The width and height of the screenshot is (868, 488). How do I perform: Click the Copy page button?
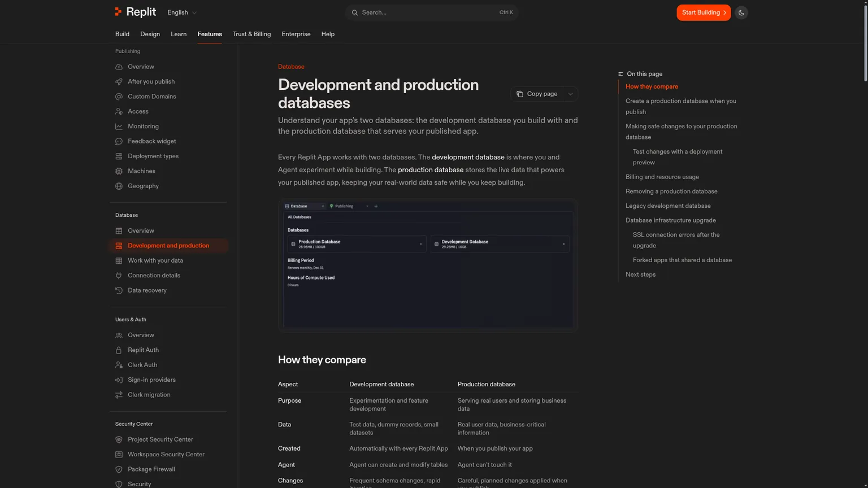pyautogui.click(x=537, y=94)
